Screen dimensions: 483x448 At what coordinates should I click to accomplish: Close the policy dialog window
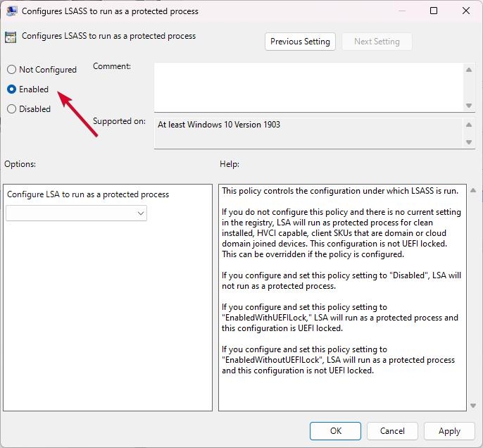coord(466,11)
